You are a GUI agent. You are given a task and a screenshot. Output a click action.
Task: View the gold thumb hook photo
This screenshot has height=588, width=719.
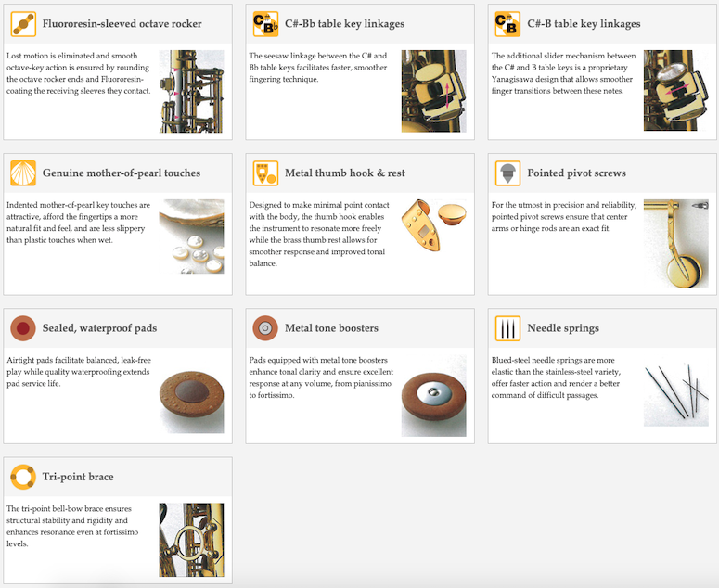click(434, 225)
